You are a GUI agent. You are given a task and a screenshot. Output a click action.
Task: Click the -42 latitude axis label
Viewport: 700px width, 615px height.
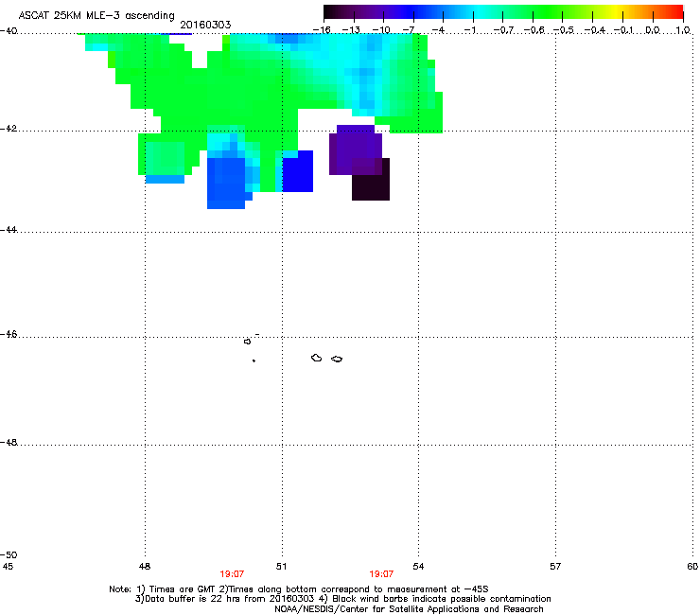tap(9, 129)
